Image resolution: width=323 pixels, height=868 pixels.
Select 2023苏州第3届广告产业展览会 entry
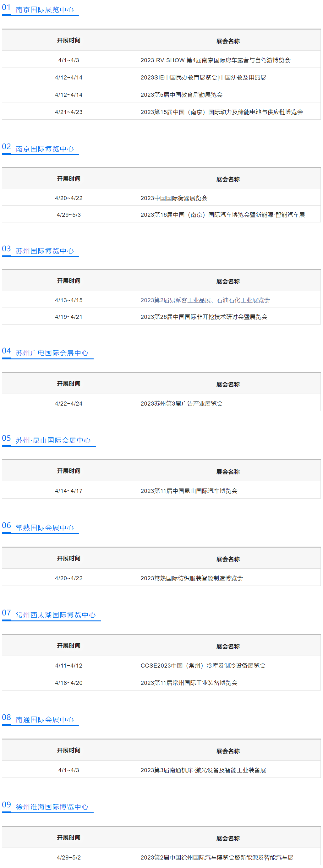coord(181,403)
